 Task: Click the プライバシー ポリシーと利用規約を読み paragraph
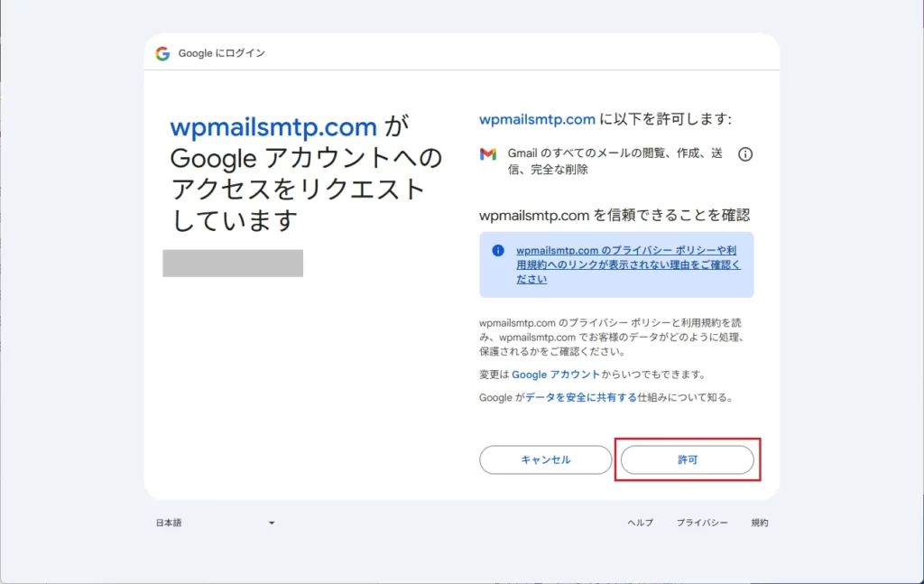(613, 337)
